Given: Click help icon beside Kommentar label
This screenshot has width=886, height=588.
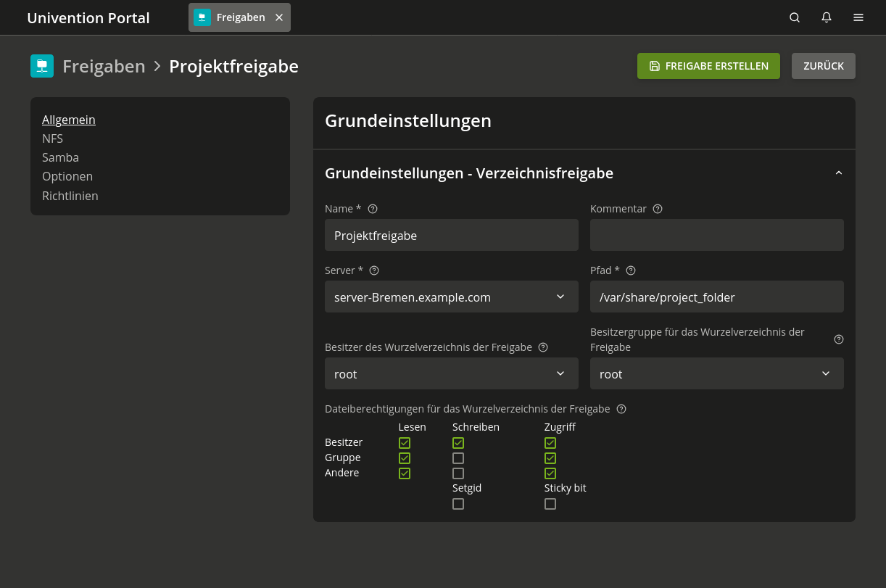Looking at the screenshot, I should click(x=658, y=209).
